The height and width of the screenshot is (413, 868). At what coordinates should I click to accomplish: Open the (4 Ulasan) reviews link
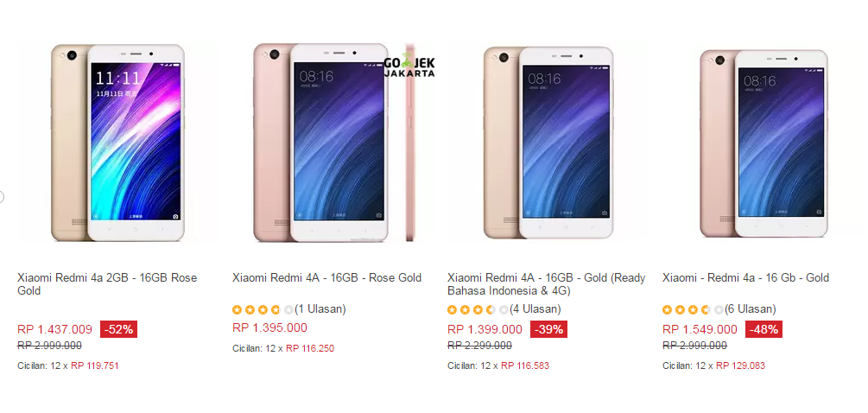(535, 309)
